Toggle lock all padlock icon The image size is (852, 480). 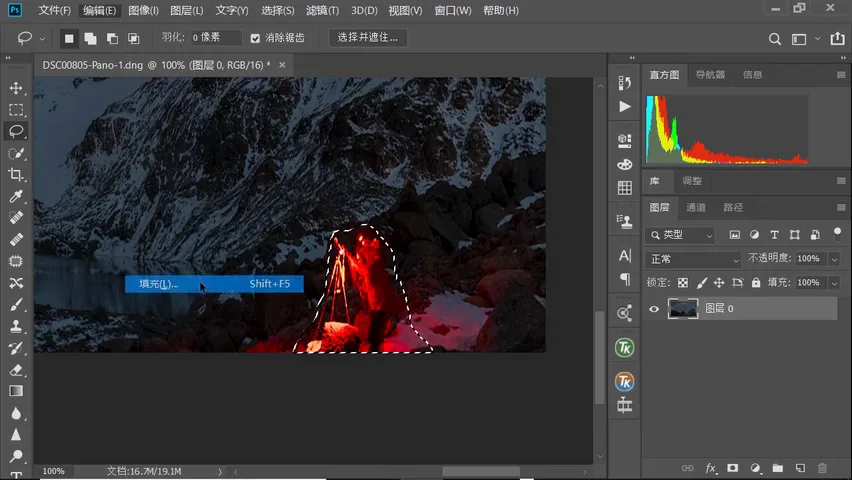point(756,283)
